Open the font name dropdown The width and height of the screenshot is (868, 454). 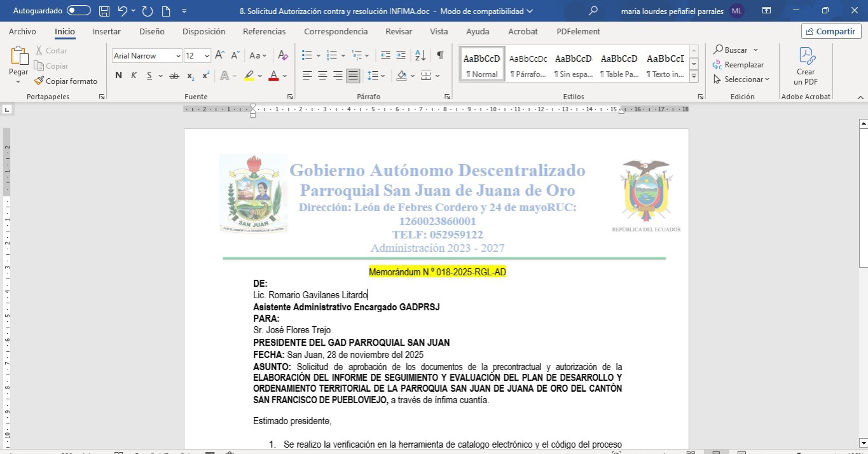[178, 56]
